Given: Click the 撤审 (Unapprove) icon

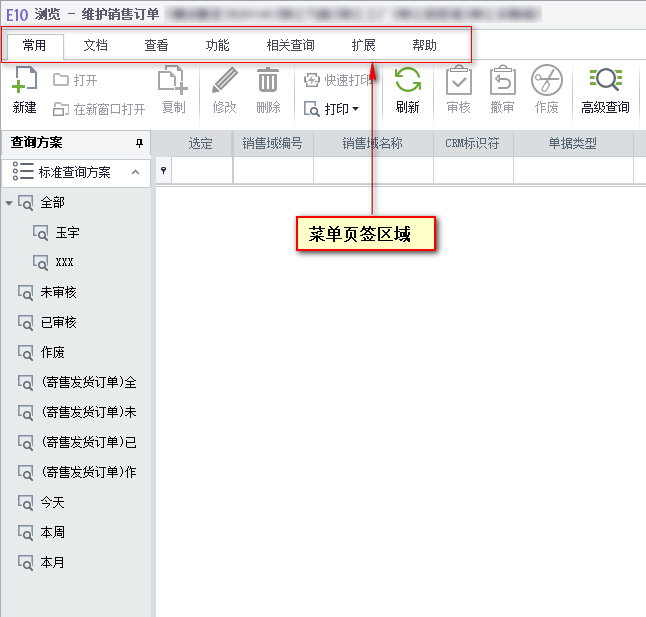Looking at the screenshot, I should 502,82.
